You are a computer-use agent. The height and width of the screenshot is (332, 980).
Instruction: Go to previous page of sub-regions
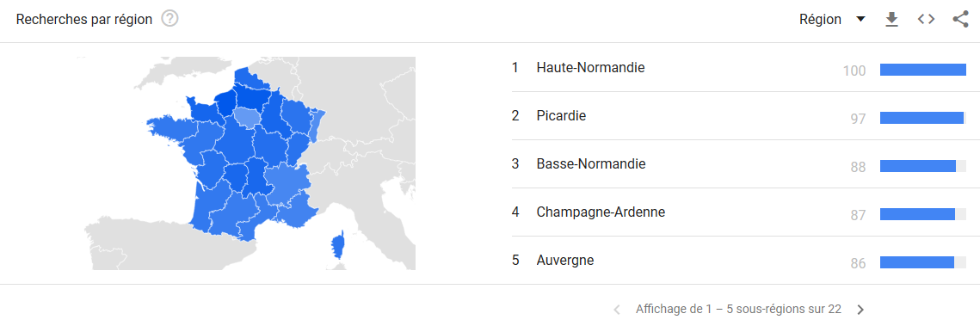617,310
